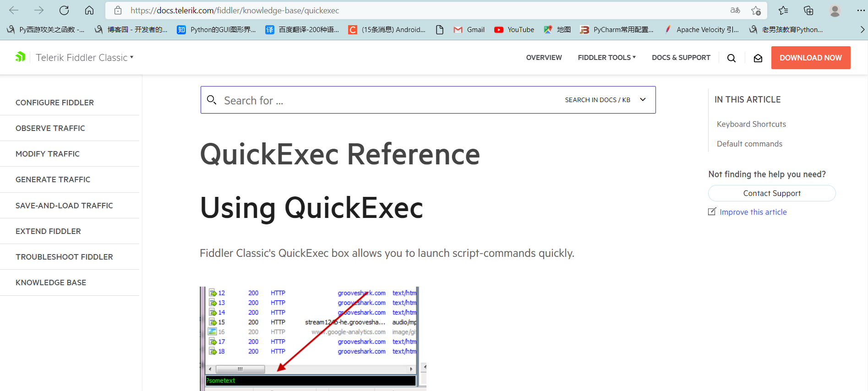The image size is (868, 391).
Task: Click the green Progress Telerik logo
Action: [20, 57]
